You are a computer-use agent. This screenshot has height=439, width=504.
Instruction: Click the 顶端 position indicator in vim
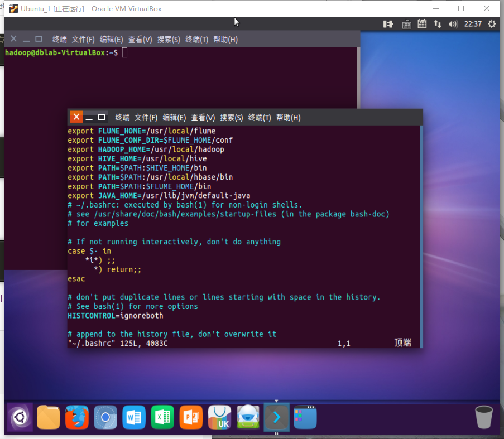(x=403, y=342)
